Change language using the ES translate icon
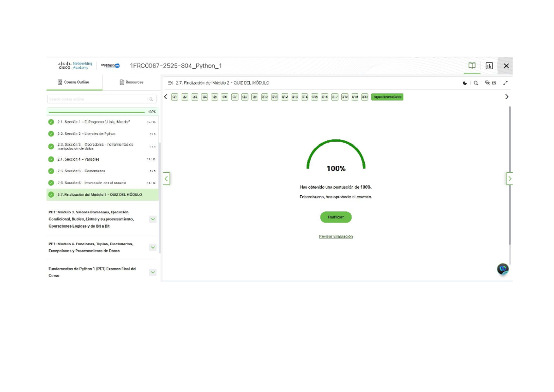Image resolution: width=554 pixels, height=392 pixels. [490, 83]
